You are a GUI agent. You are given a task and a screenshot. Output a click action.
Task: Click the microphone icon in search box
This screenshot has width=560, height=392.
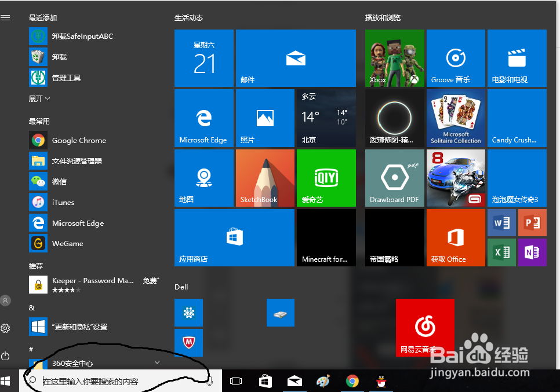[210, 382]
